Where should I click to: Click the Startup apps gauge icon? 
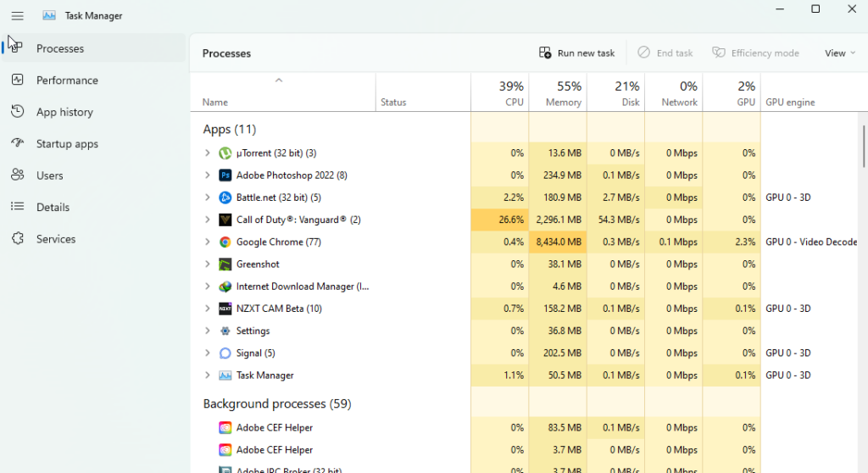18,143
